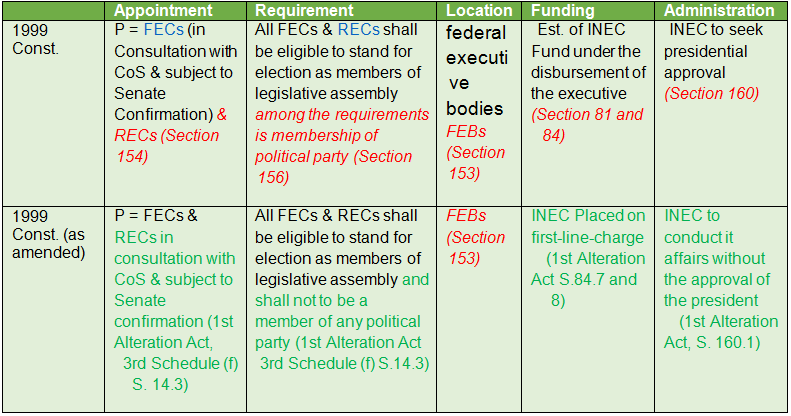Select the Funding column header

(x=562, y=11)
